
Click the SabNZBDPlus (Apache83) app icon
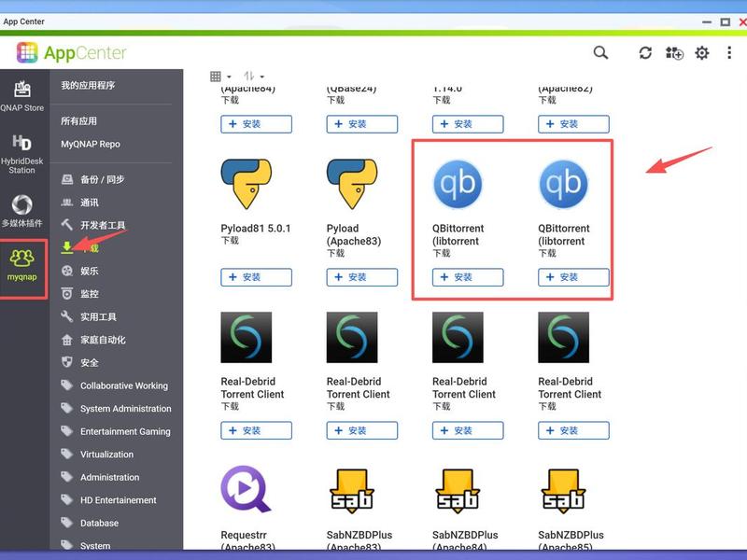click(x=352, y=491)
